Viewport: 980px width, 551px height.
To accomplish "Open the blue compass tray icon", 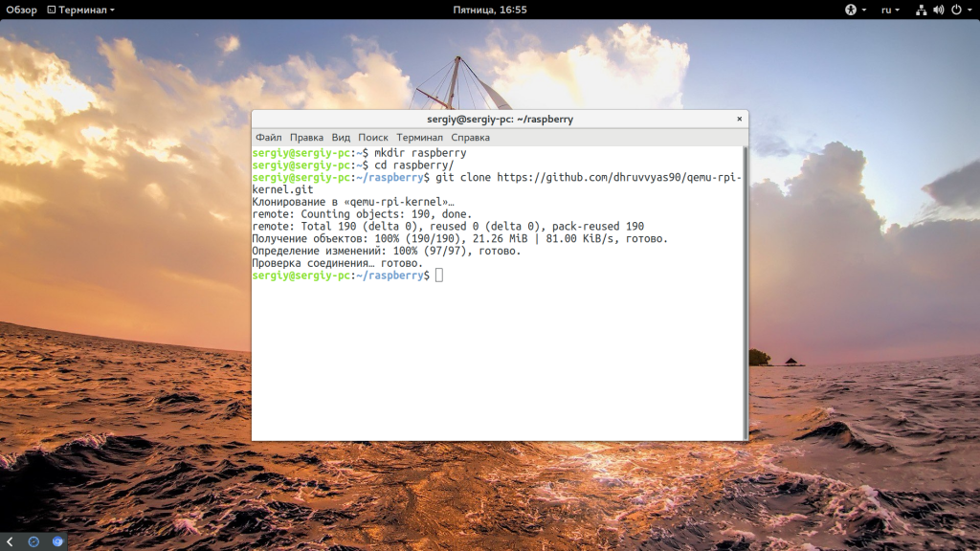I will tap(33, 541).
